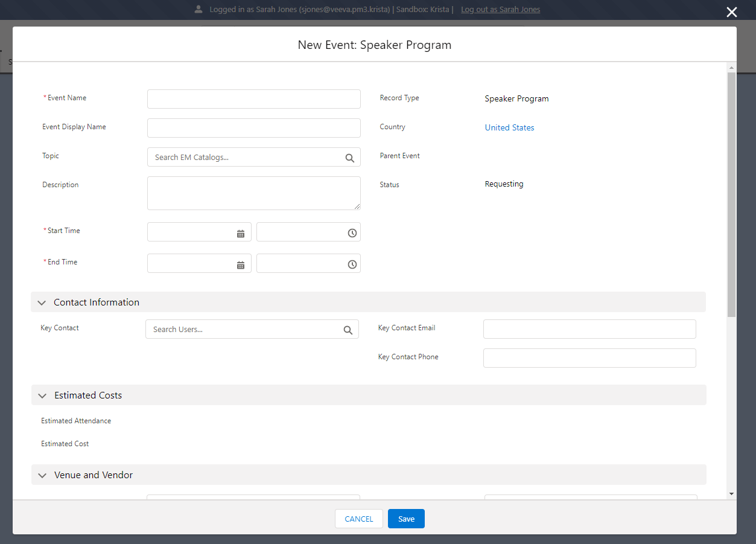
Task: Collapse the Contact Information section
Action: pyautogui.click(x=42, y=302)
